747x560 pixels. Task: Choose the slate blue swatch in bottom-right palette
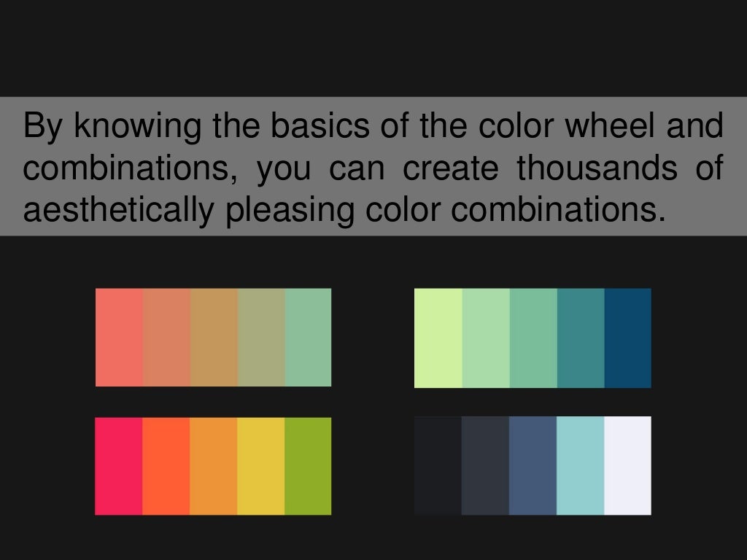[533, 466]
